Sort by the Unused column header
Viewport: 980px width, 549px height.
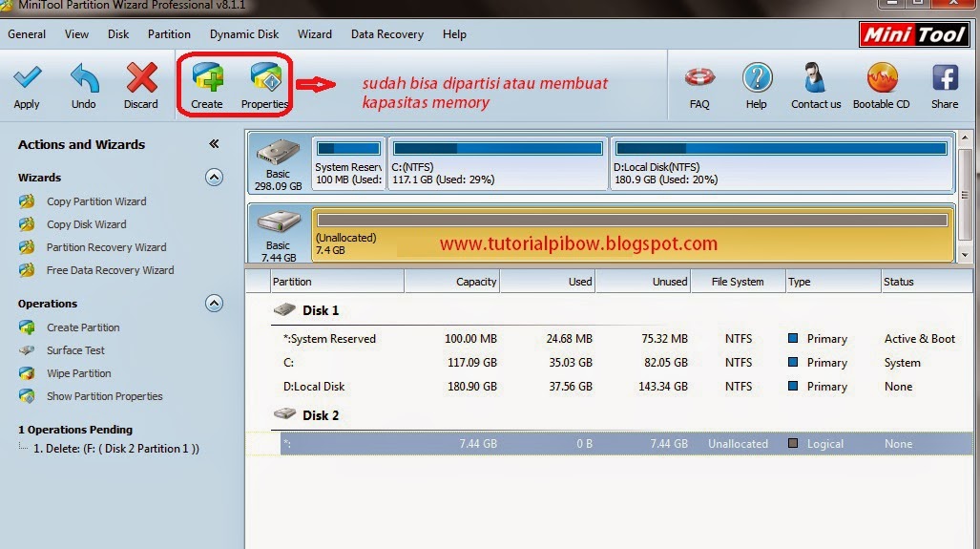[x=643, y=282]
